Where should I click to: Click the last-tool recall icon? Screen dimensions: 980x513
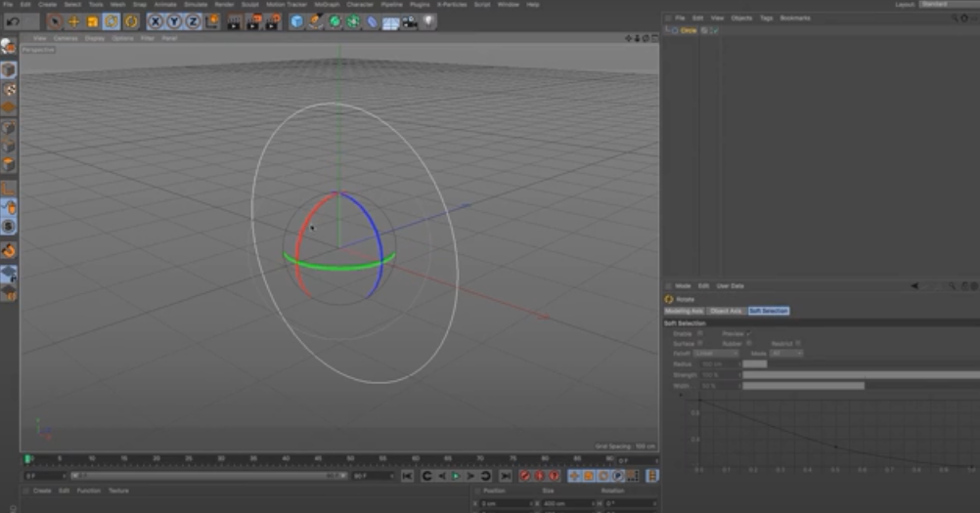tap(131, 21)
